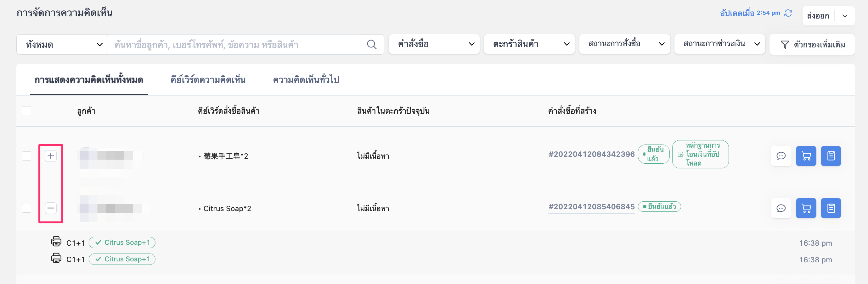This screenshot has height=284, width=868.
Task: Open the คำสั่งซื้อ dropdown filter
Action: (x=434, y=44)
